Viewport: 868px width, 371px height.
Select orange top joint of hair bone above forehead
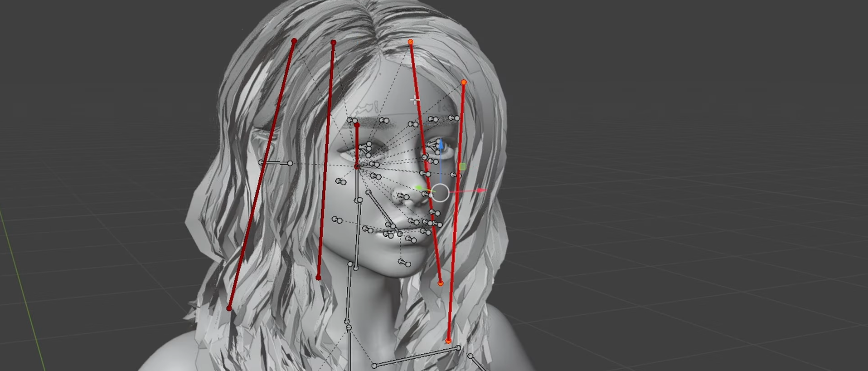411,42
